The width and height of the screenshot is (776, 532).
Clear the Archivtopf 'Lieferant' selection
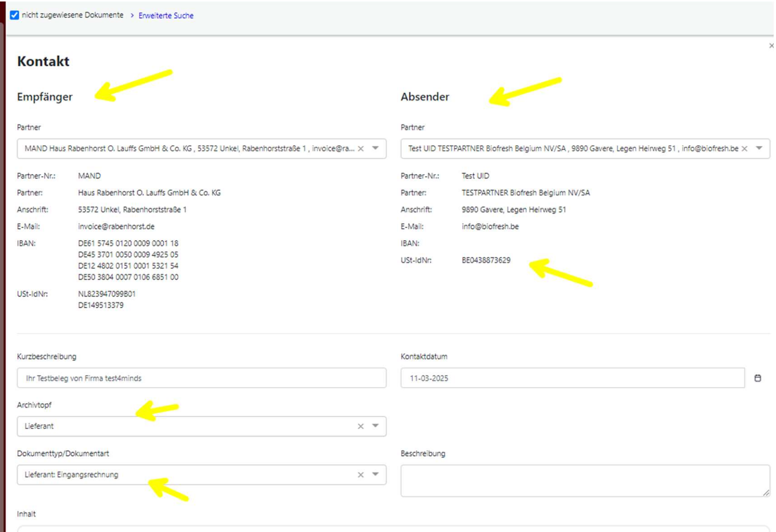361,426
